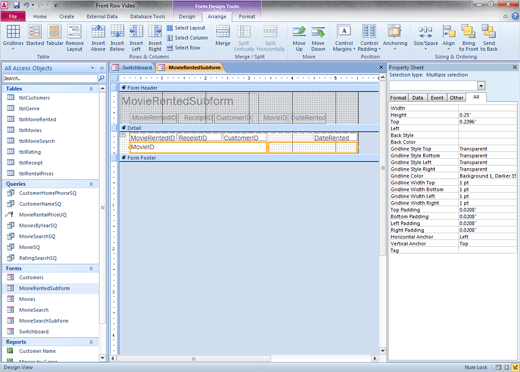The height and width of the screenshot is (372, 520).
Task: Open the Gridlines ribbon button
Action: click(13, 38)
